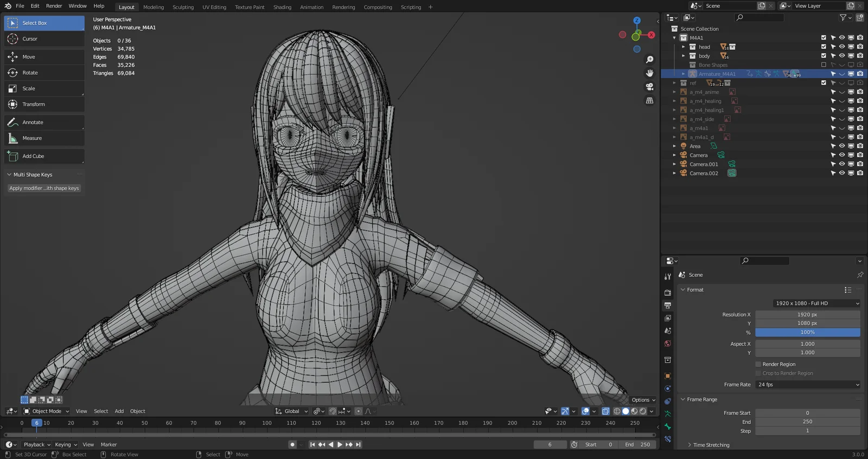Expand the Time Stretching section
868x459 pixels.
711,445
